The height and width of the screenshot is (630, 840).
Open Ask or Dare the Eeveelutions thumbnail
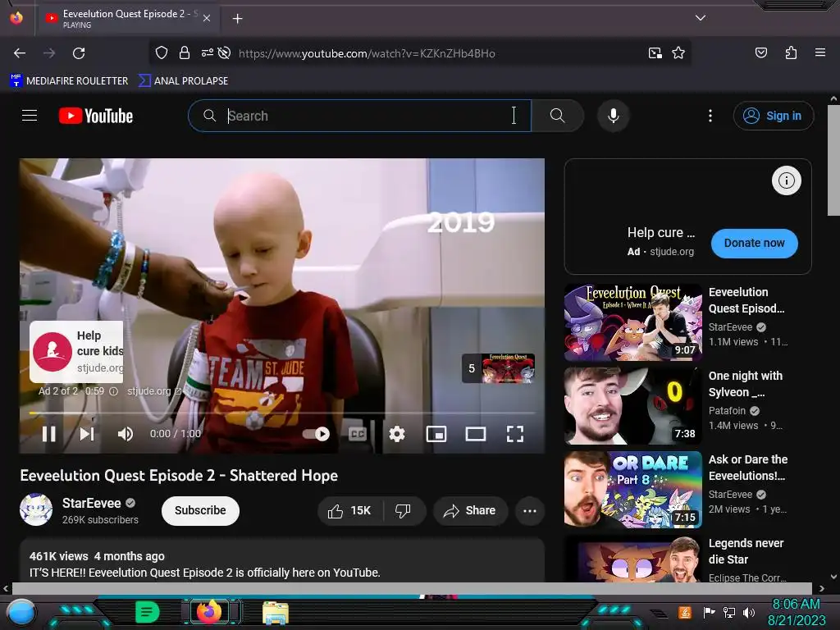pyautogui.click(x=632, y=490)
